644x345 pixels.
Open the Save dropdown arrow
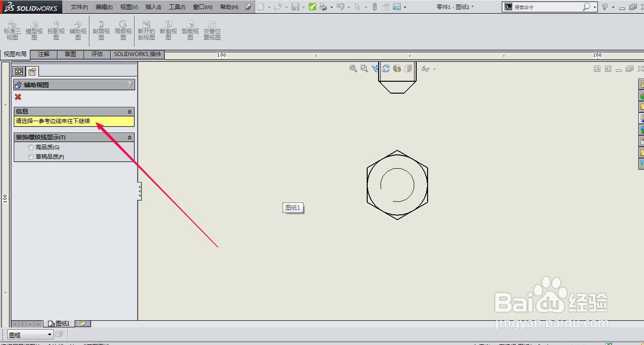[303, 7]
